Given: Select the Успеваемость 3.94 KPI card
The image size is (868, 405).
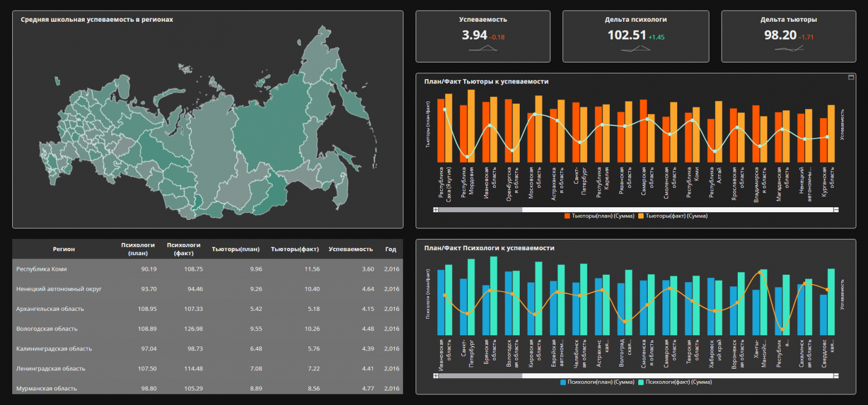Looking at the screenshot, I should click(x=483, y=36).
